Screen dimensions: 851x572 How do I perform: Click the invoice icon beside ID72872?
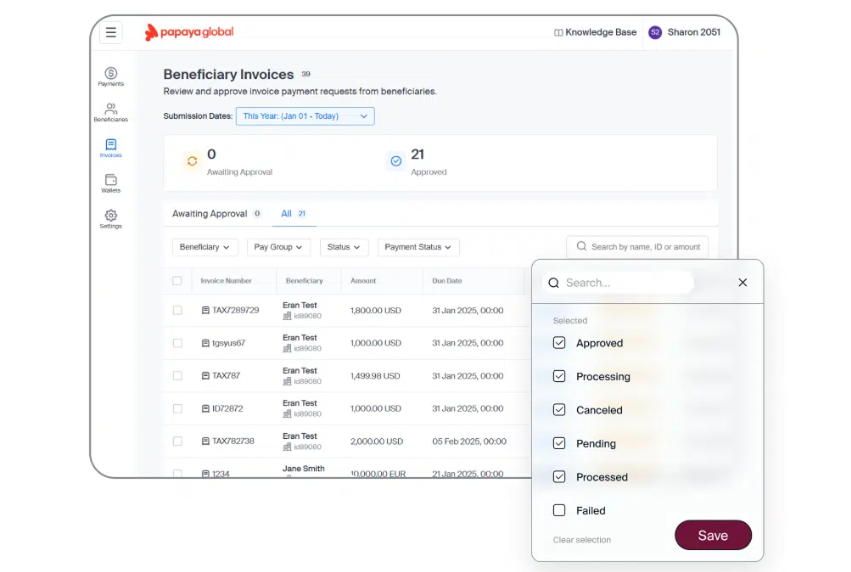(x=206, y=409)
